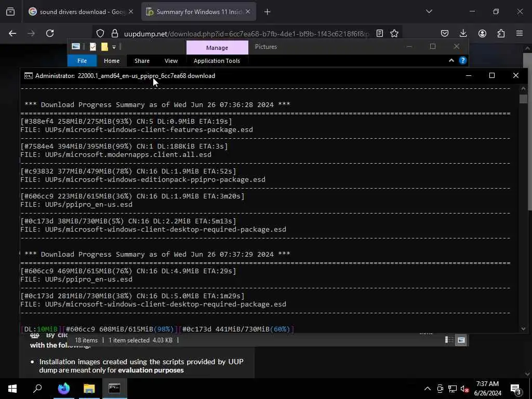Screen dimensions: 532x399
Task: Open the Firefox application hamburger menu
Action: pyautogui.click(x=520, y=33)
